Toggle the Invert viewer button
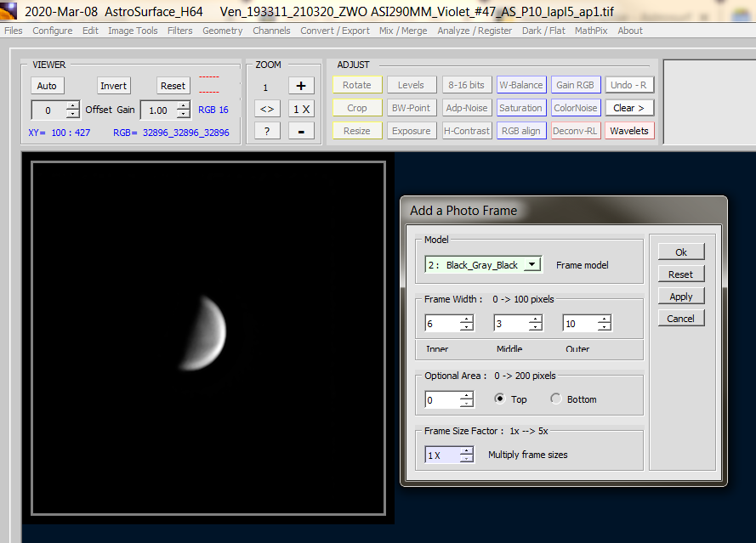 [113, 86]
